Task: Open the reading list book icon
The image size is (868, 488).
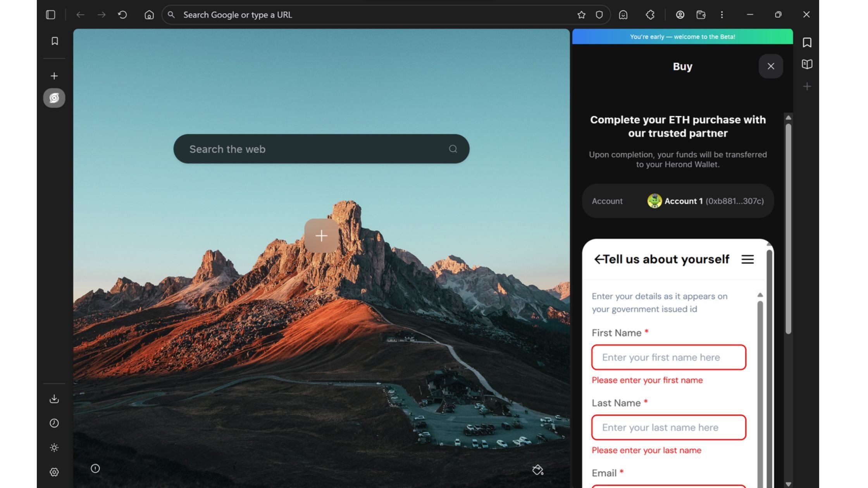Action: (x=807, y=64)
